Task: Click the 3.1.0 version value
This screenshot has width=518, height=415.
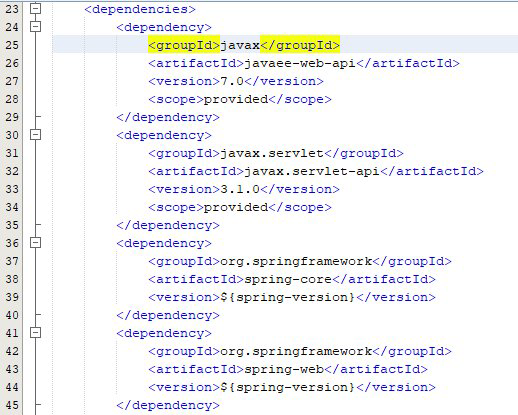Action: point(240,189)
